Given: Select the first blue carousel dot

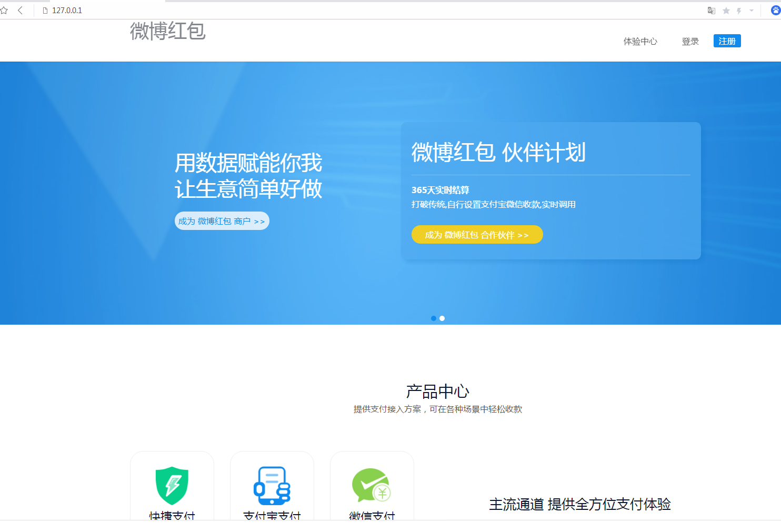Looking at the screenshot, I should (434, 318).
